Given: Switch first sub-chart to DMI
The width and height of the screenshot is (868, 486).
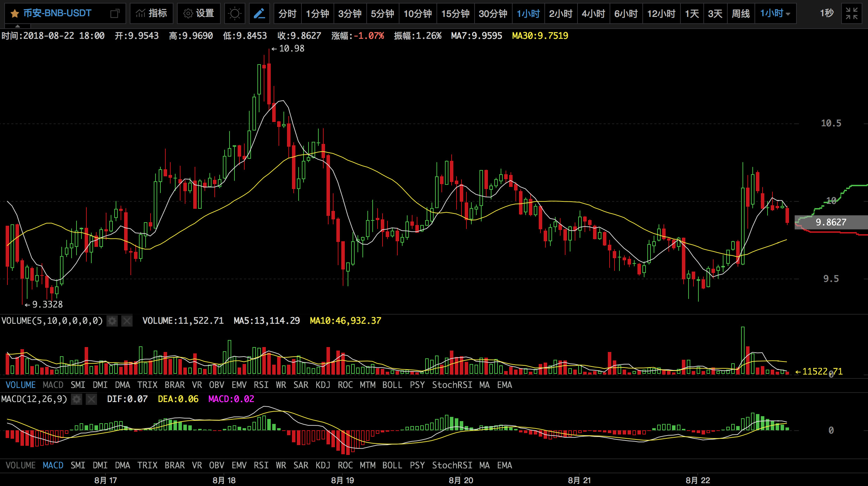Looking at the screenshot, I should tap(100, 385).
